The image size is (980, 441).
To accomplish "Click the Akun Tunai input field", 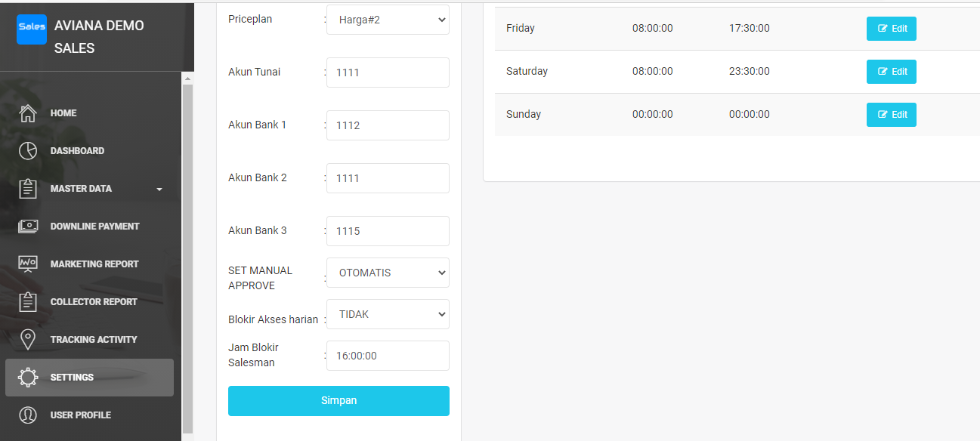I will (388, 72).
